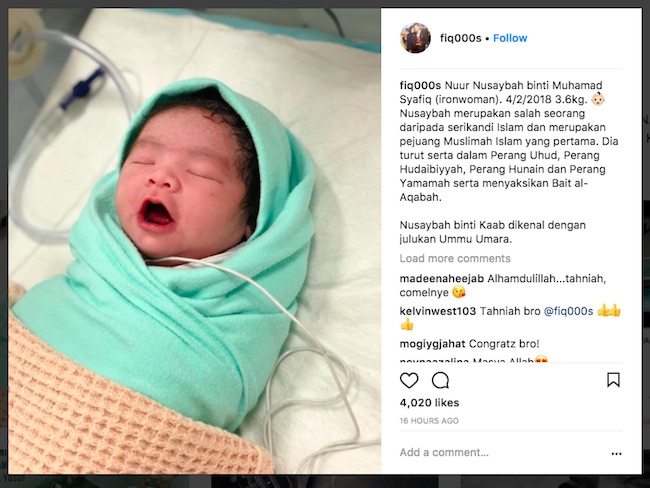Open fiq000s username in post header
Viewport: 650px width, 488px height.
(461, 38)
